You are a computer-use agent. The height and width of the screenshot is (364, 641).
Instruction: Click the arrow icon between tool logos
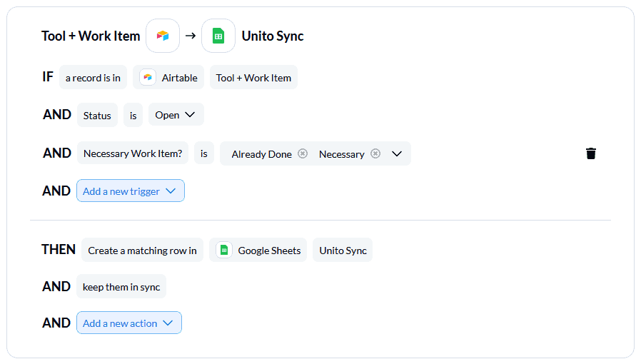(x=191, y=36)
